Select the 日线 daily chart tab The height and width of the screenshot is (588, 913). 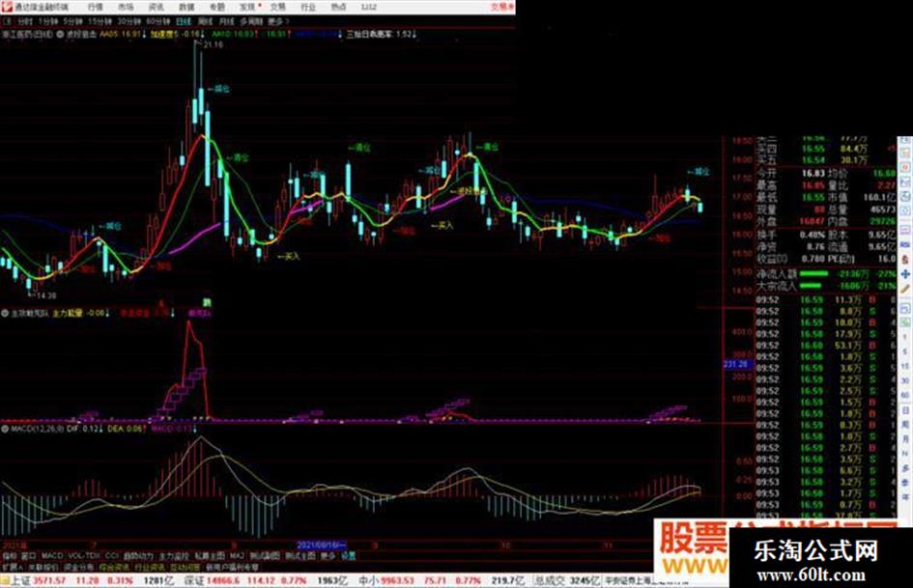[x=184, y=21]
